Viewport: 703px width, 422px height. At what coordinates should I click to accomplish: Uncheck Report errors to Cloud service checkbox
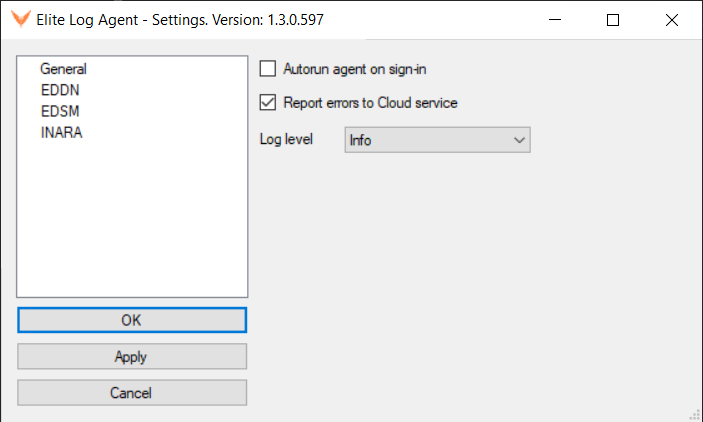pyautogui.click(x=268, y=103)
